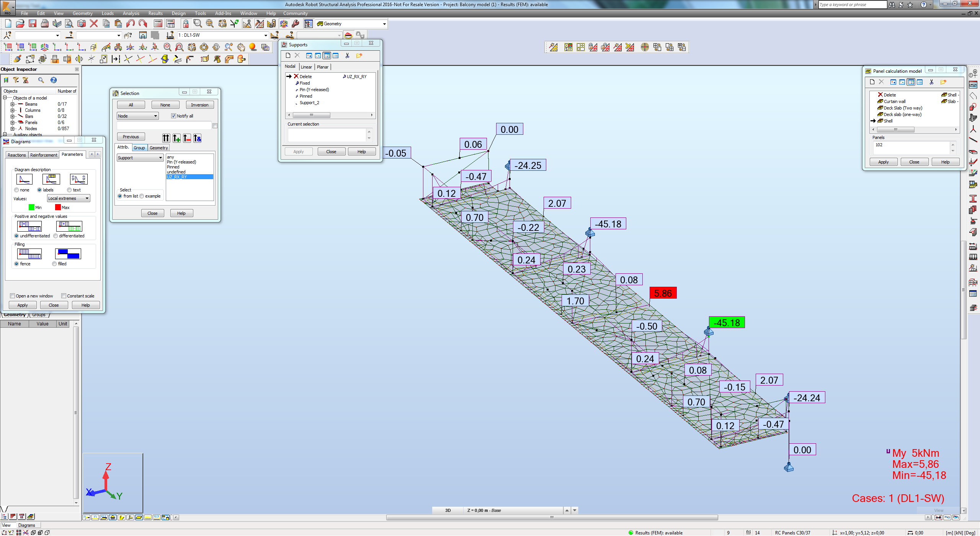The width and height of the screenshot is (980, 536).
Task: Select the 'differentiated' radio button
Action: click(56, 236)
